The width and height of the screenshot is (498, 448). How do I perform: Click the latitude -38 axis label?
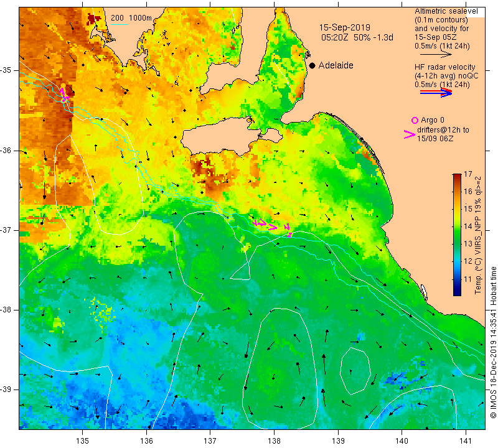(x=6, y=310)
